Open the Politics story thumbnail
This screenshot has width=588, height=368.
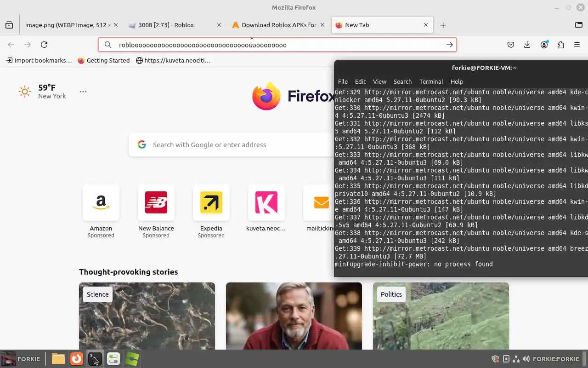click(441, 316)
